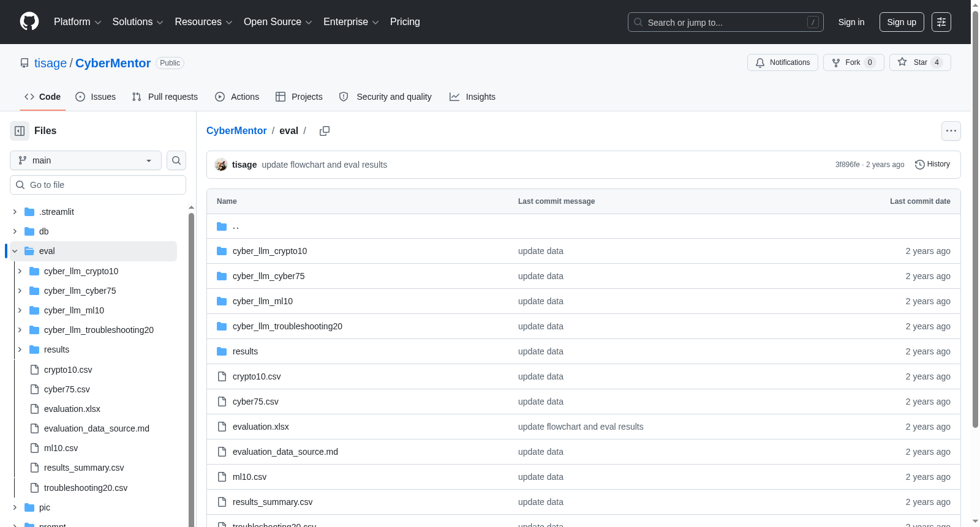The image size is (980, 527).
Task: Go to tisage owner profile link
Action: (x=50, y=63)
